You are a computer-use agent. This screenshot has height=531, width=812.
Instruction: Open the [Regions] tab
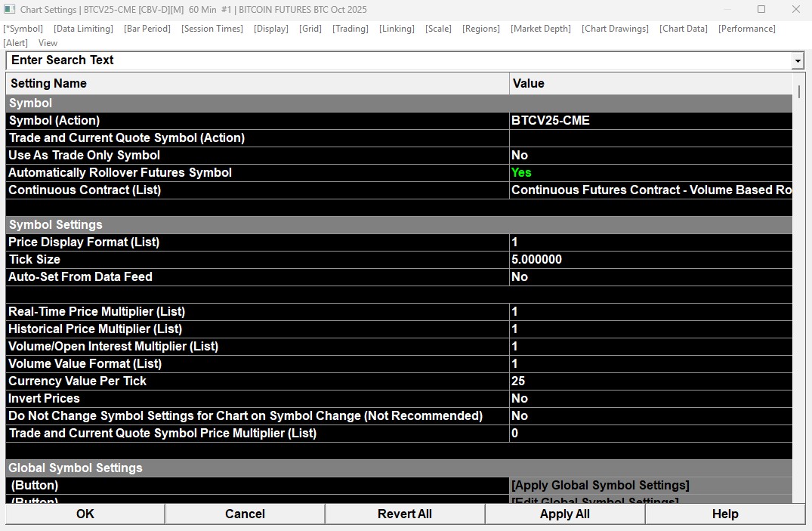click(x=481, y=29)
